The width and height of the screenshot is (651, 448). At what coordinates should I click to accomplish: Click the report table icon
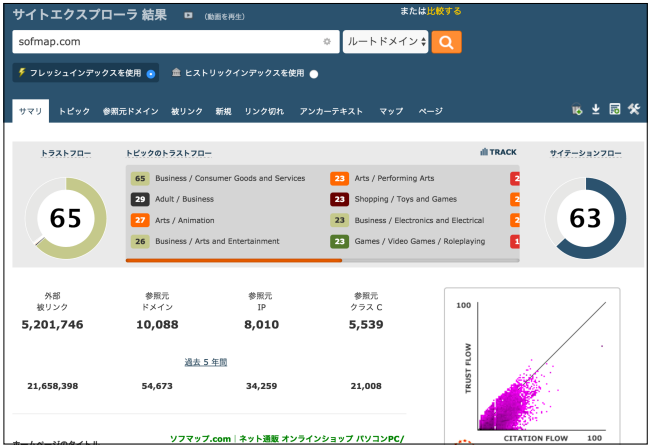[614, 109]
